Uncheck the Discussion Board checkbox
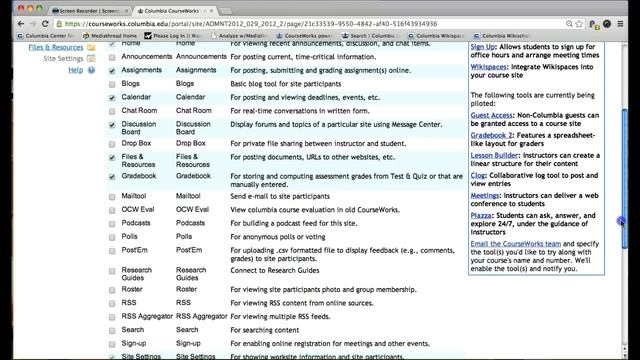The image size is (640, 360). (x=112, y=125)
